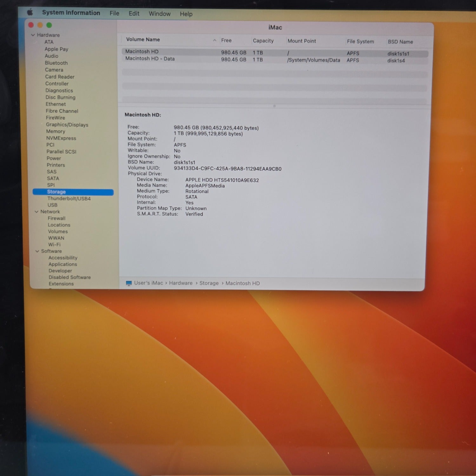This screenshot has height=476, width=476.
Task: Sort by the Volume Name column
Action: (143, 39)
